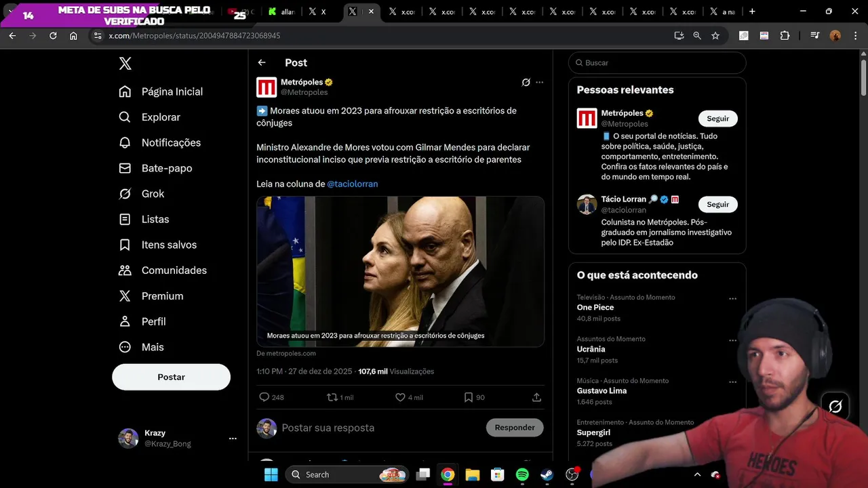Open Ucrânia trend options
This screenshot has width=868, height=488.
coord(732,340)
